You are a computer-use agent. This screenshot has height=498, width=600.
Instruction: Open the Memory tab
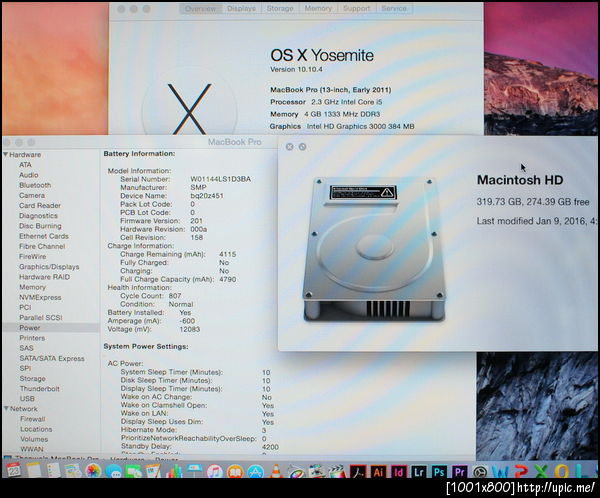318,8
